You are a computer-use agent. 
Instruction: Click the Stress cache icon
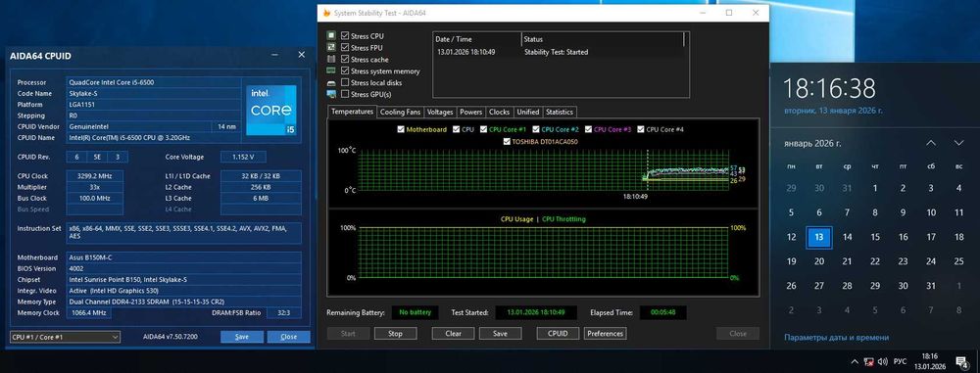(331, 60)
